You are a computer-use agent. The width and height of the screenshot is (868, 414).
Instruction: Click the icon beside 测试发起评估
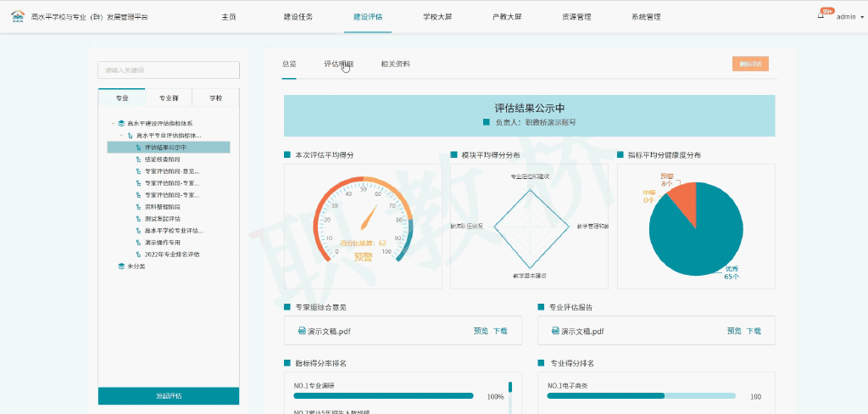138,219
